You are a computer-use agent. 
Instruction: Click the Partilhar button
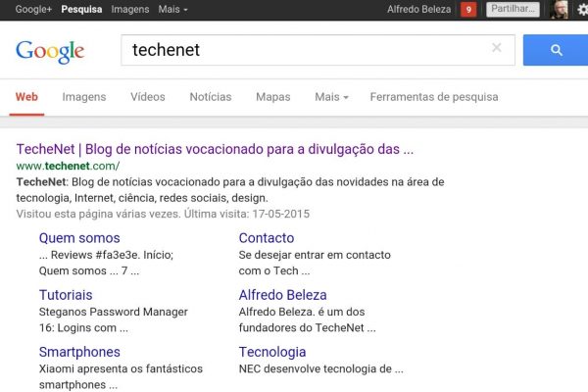(513, 10)
